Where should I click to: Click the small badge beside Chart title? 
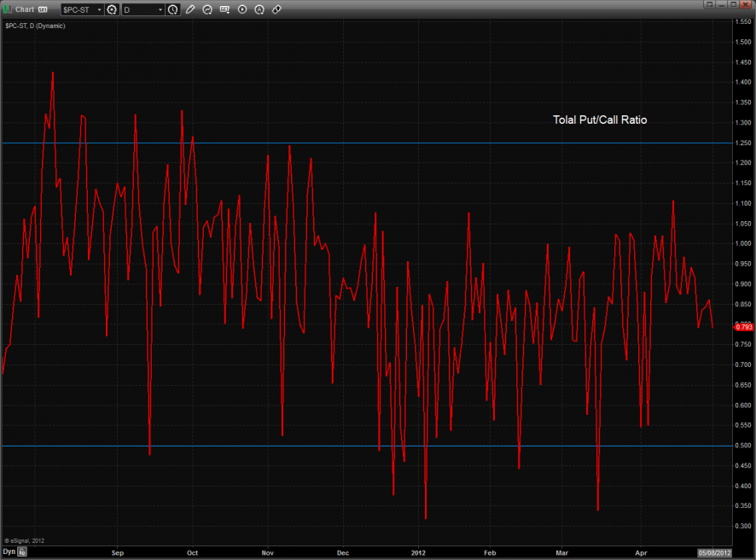[x=43, y=9]
